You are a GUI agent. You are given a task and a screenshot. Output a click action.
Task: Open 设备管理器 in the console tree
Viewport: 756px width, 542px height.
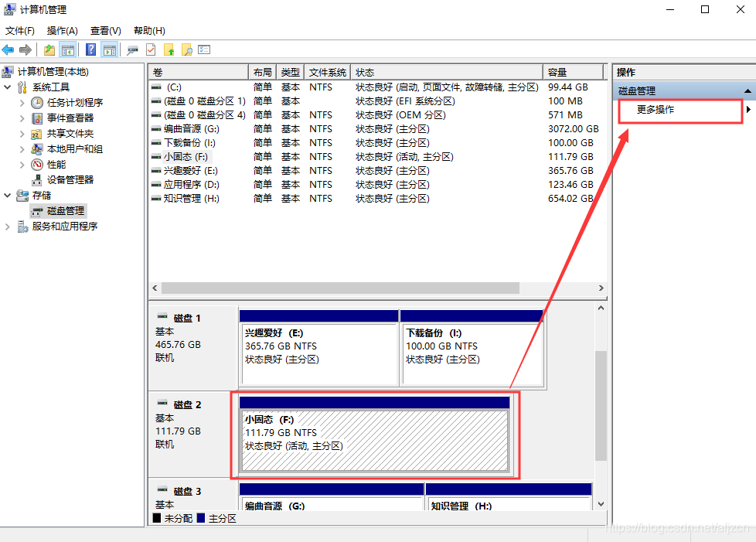[70, 180]
